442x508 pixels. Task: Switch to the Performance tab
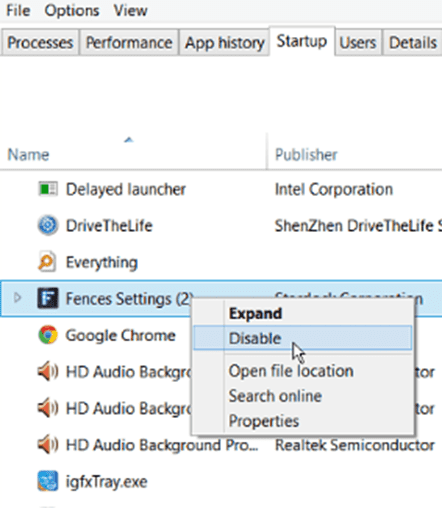[129, 43]
